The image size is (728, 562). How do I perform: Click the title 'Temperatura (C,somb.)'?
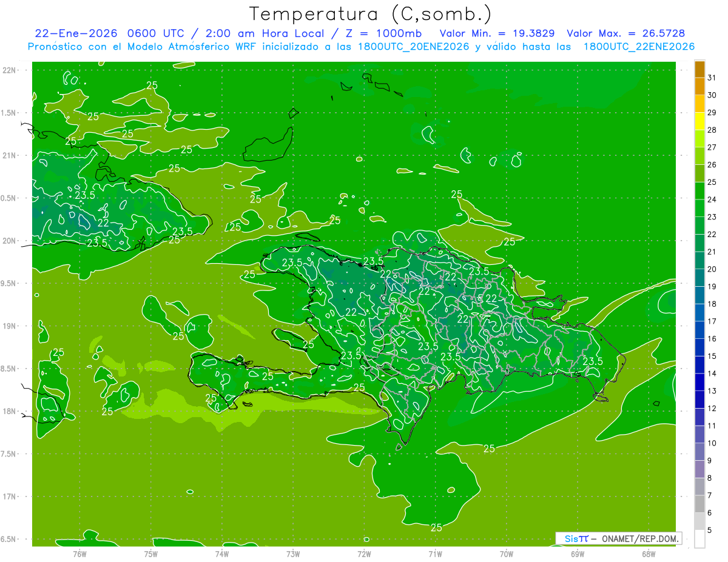(371, 14)
